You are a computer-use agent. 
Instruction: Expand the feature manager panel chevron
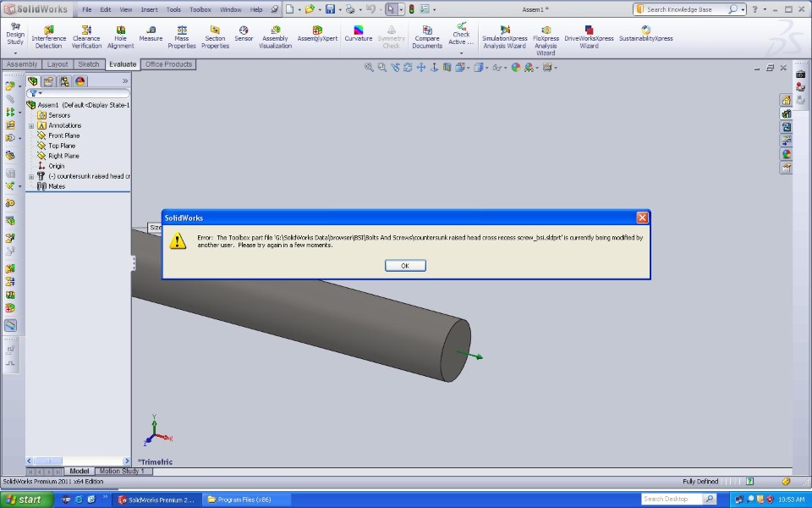coord(125,81)
